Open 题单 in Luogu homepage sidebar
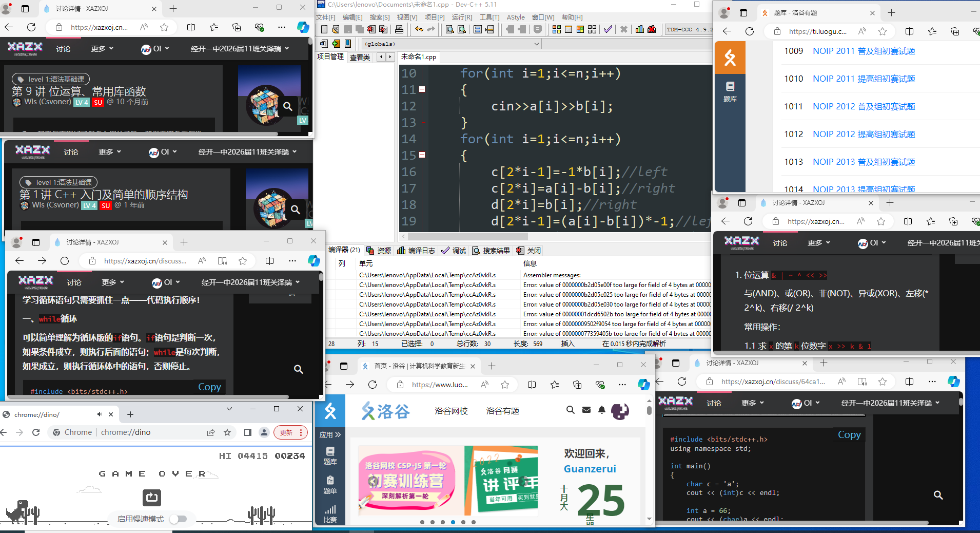 pyautogui.click(x=330, y=485)
